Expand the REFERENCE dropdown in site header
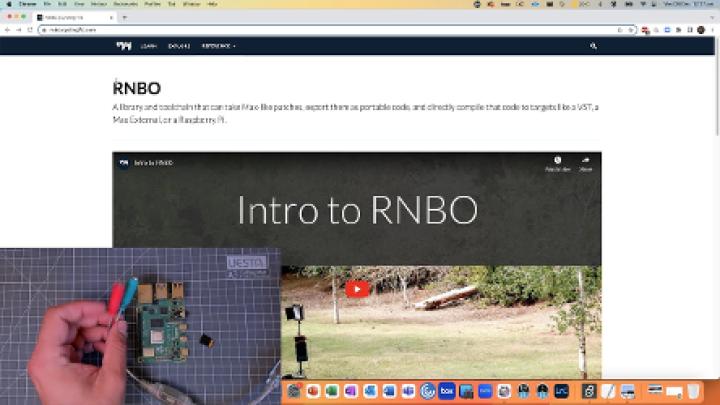 (x=219, y=46)
